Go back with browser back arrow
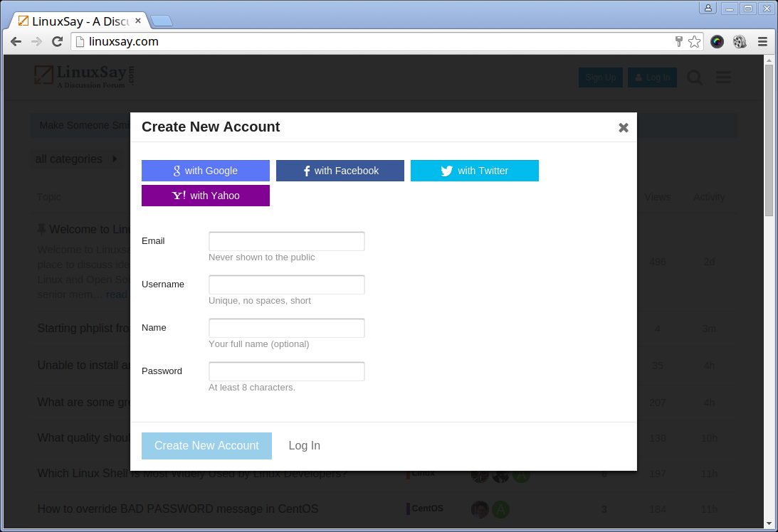 [x=16, y=42]
